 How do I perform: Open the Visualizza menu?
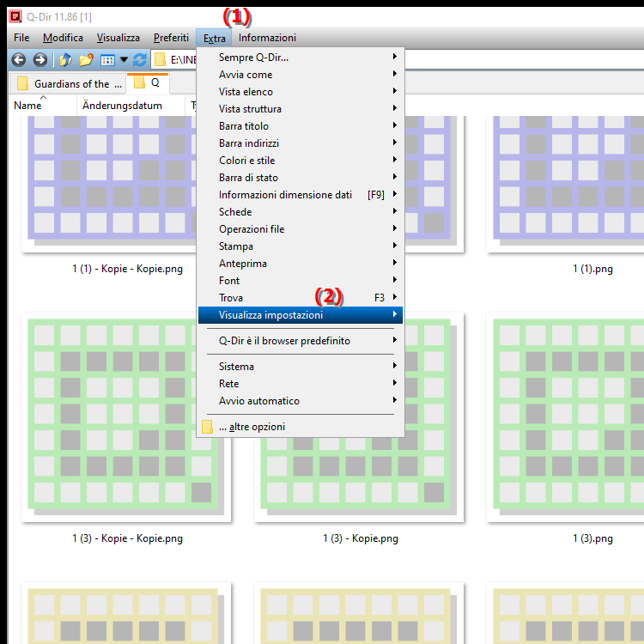point(118,38)
